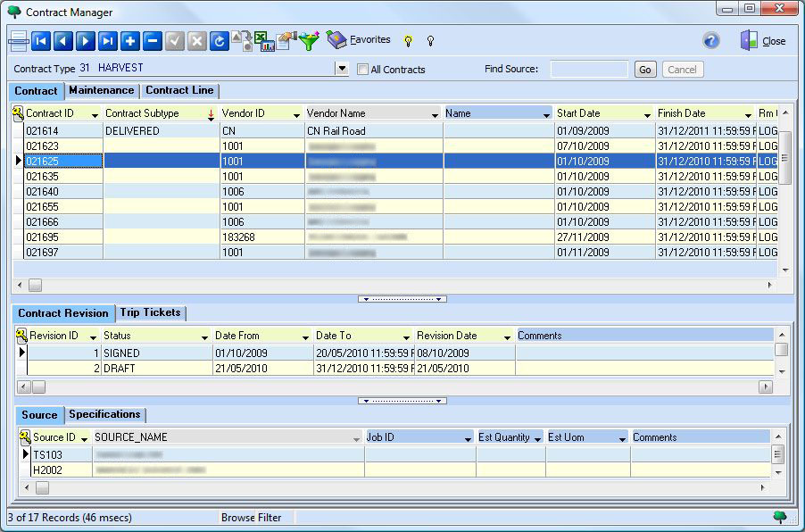This screenshot has height=532, width=805.
Task: Open the Contract Type dropdown
Action: click(341, 69)
